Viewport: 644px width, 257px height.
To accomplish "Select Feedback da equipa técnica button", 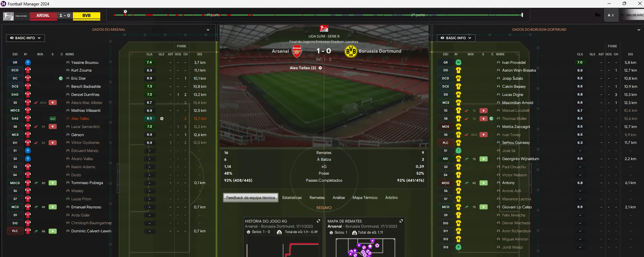I will [x=251, y=198].
